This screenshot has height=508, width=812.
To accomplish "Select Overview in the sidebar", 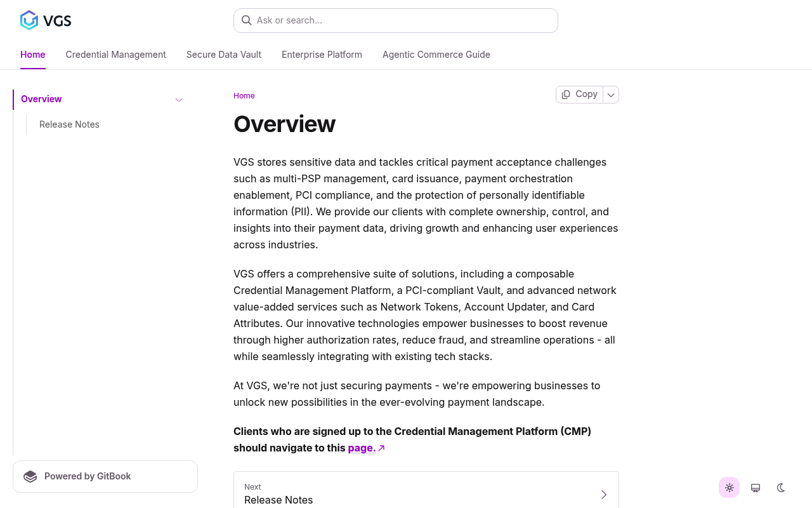I will (x=100, y=99).
